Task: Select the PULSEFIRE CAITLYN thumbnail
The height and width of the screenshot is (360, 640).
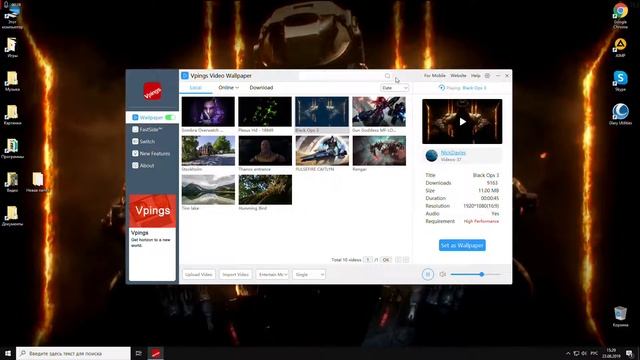Action: 322,151
